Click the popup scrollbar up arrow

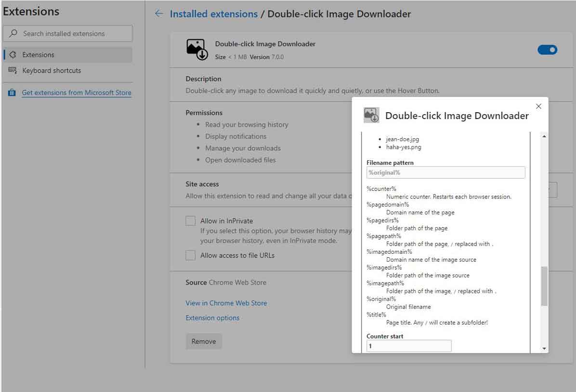(544, 137)
